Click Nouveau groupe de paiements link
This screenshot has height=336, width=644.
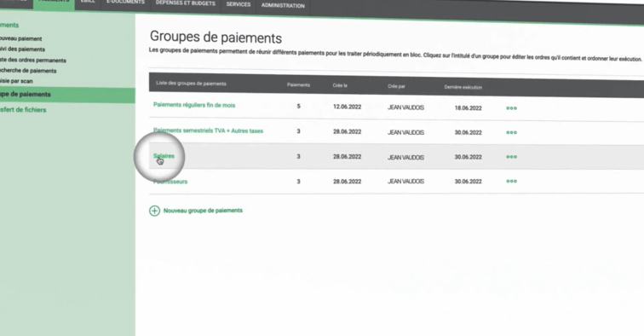click(203, 211)
